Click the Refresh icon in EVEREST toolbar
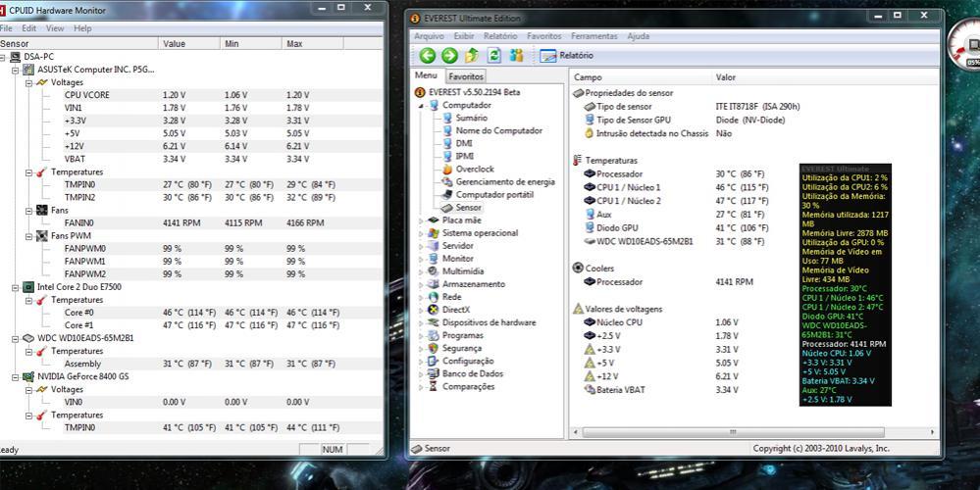Image resolution: width=980 pixels, height=490 pixels. [494, 56]
